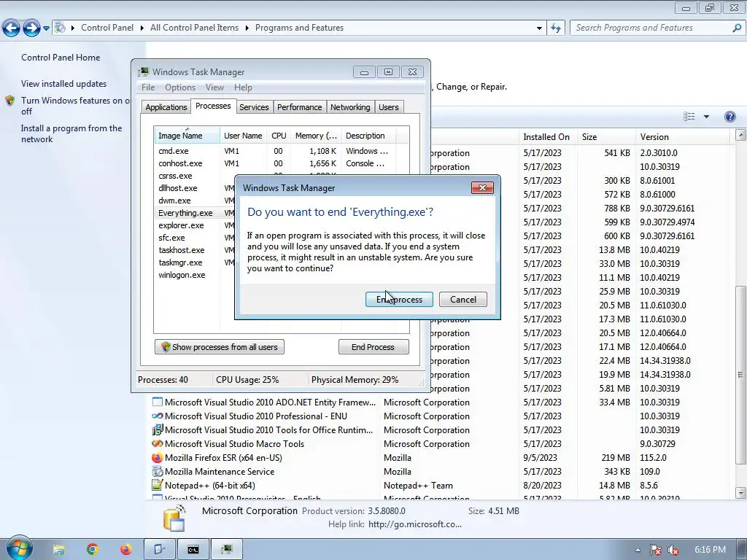Open the Help menu in Task Manager
747x560 pixels.
(243, 87)
